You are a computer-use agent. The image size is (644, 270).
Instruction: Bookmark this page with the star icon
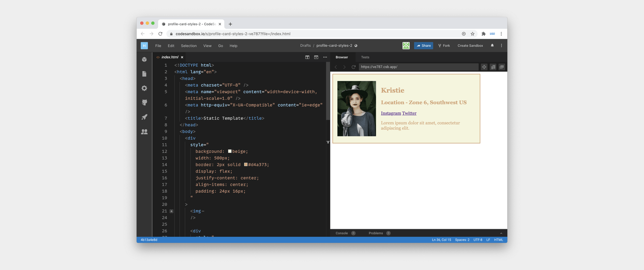tap(473, 34)
